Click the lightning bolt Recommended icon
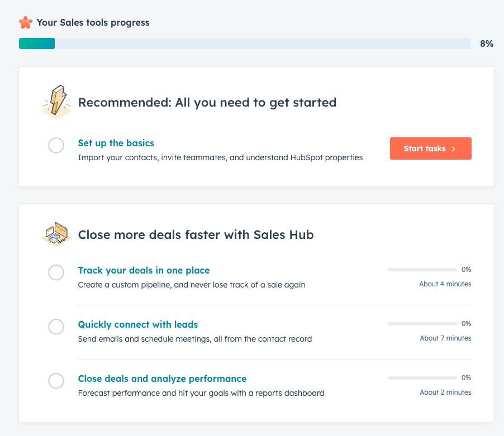 56,102
